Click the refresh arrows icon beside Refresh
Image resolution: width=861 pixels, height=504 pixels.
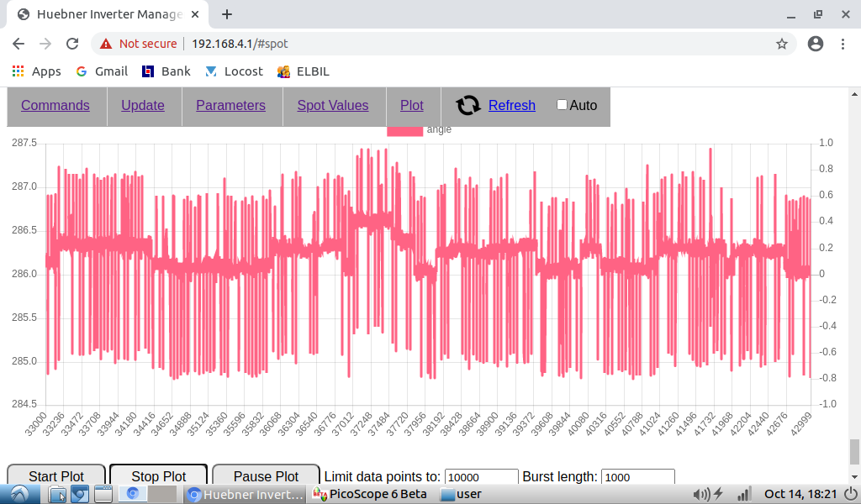tap(468, 105)
